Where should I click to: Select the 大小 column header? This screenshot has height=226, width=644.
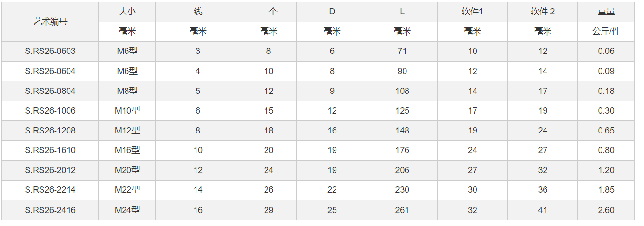pos(127,12)
